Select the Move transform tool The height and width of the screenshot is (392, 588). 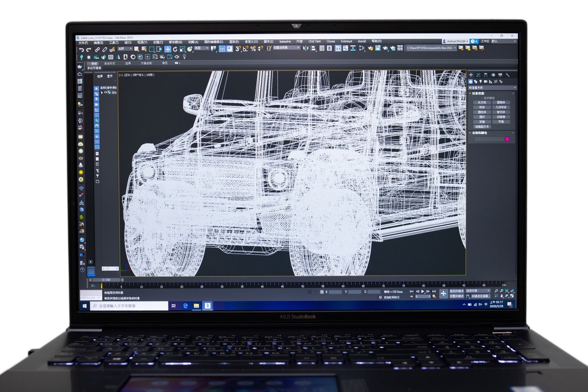pos(168,49)
